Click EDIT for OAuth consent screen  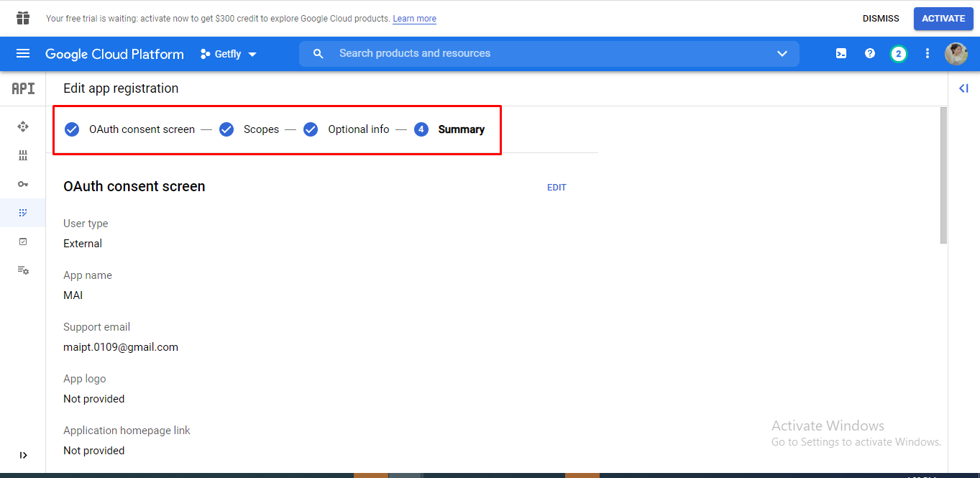pos(557,188)
